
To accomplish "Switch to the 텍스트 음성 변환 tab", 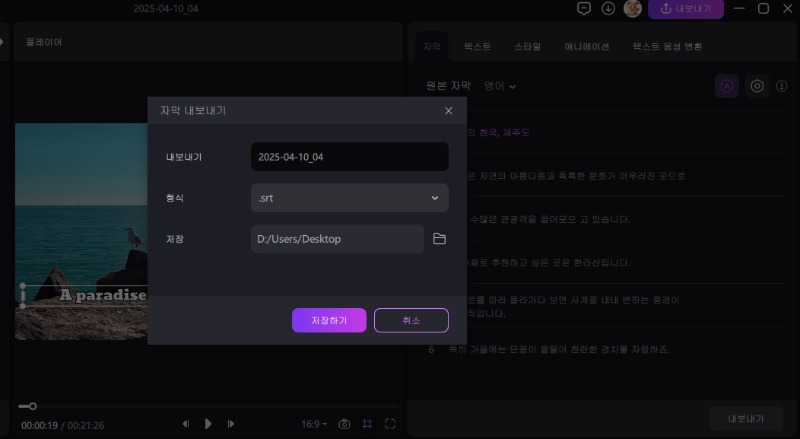I will point(667,46).
